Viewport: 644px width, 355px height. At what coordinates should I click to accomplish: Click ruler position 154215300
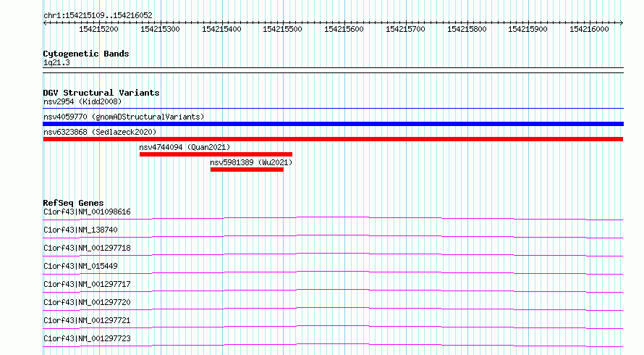(160, 29)
